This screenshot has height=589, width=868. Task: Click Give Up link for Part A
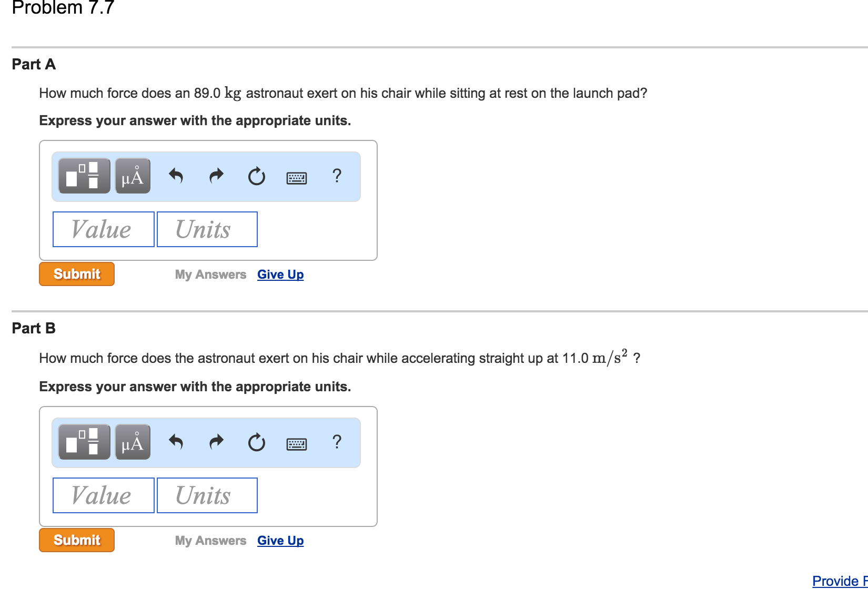point(280,275)
